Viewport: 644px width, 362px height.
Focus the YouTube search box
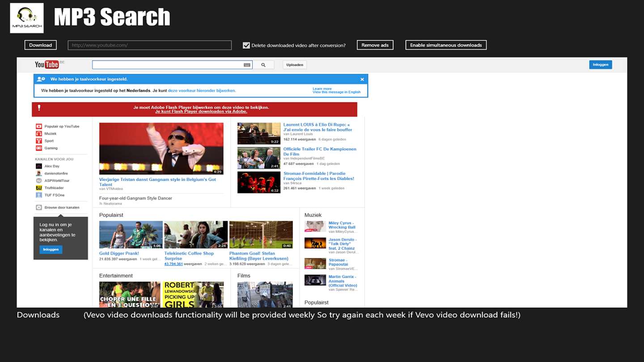172,65
